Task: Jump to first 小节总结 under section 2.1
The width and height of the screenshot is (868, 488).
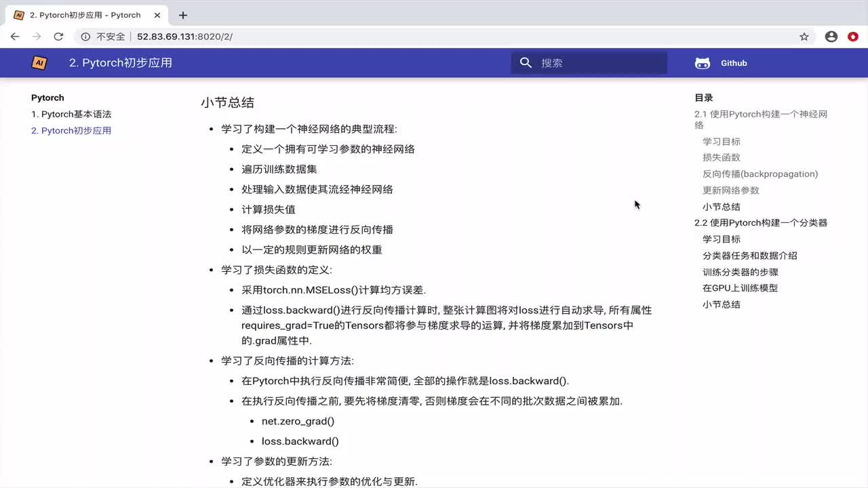Action: tap(722, 207)
